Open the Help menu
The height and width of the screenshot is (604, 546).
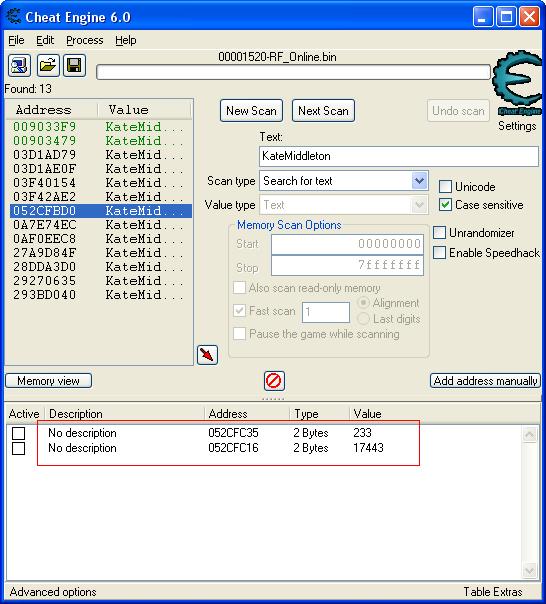[x=126, y=40]
